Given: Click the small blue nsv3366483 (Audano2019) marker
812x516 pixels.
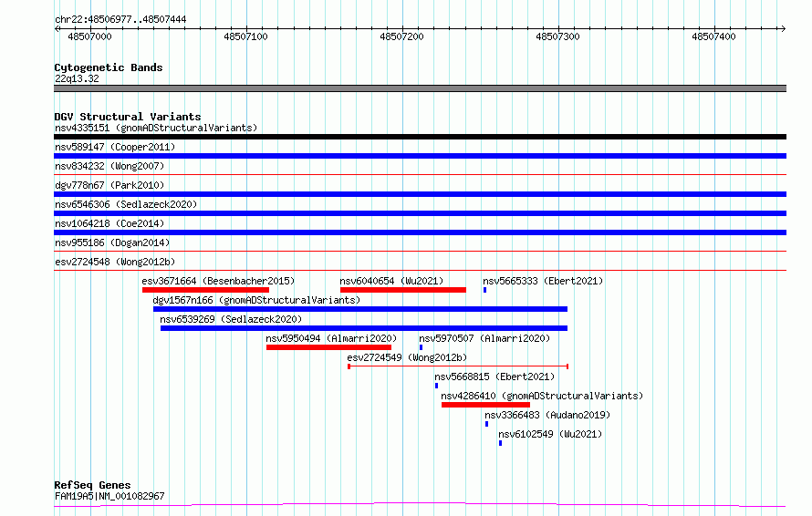Looking at the screenshot, I should point(487,424).
